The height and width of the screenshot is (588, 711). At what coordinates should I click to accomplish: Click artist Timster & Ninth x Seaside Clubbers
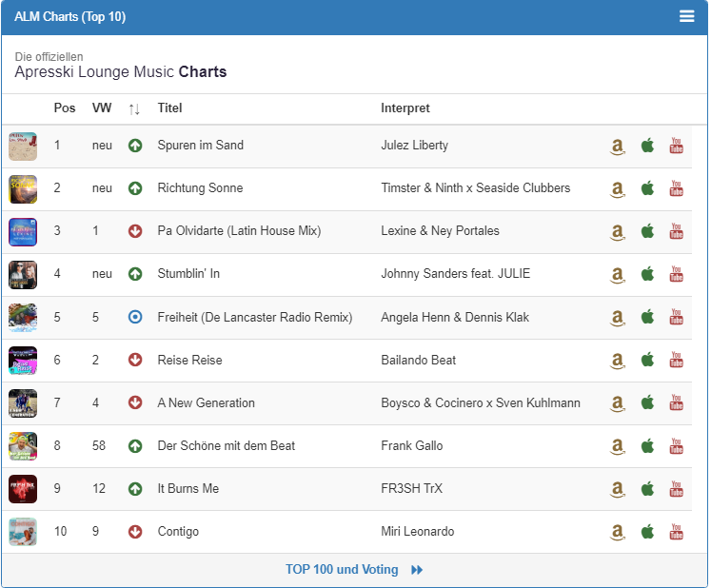475,187
